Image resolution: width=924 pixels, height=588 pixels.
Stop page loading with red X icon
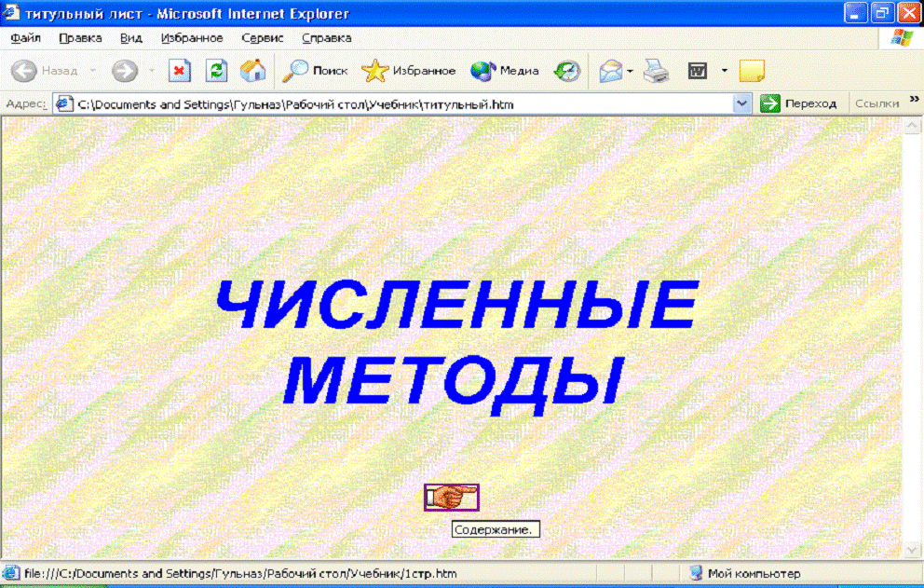[x=179, y=71]
